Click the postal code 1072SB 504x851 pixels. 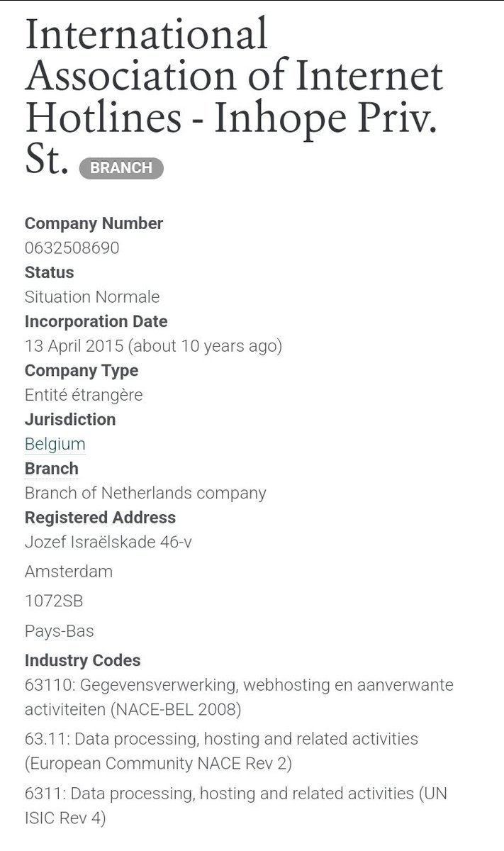[x=54, y=601]
